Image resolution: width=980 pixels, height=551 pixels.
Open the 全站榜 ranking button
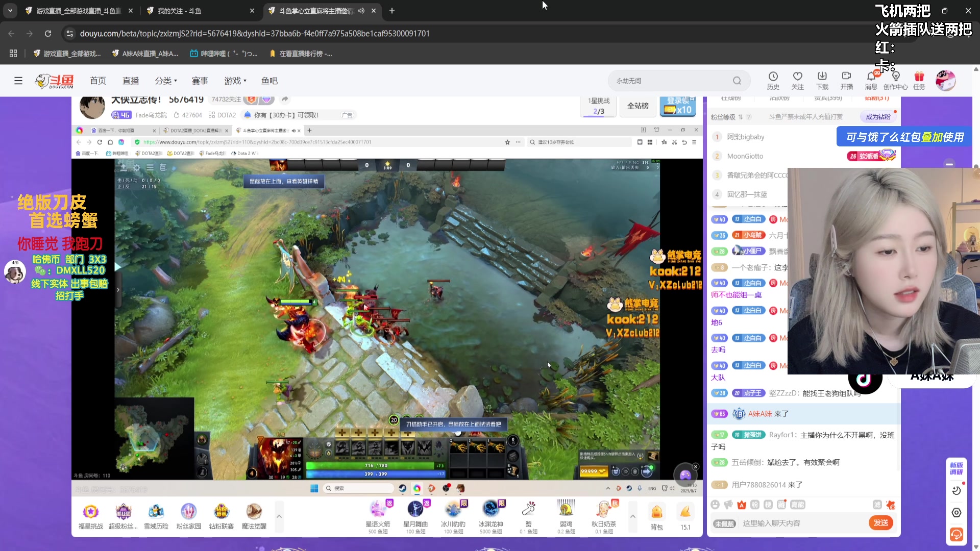(x=638, y=106)
